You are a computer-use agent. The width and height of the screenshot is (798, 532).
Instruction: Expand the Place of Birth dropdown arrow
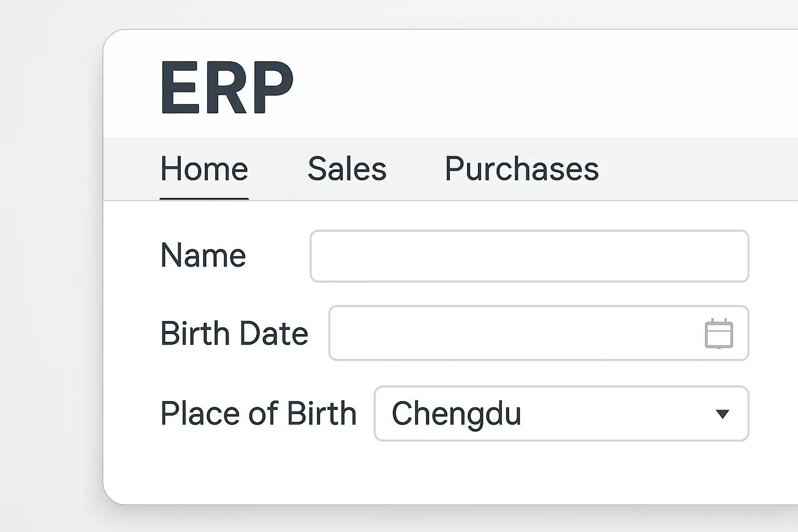(x=722, y=414)
